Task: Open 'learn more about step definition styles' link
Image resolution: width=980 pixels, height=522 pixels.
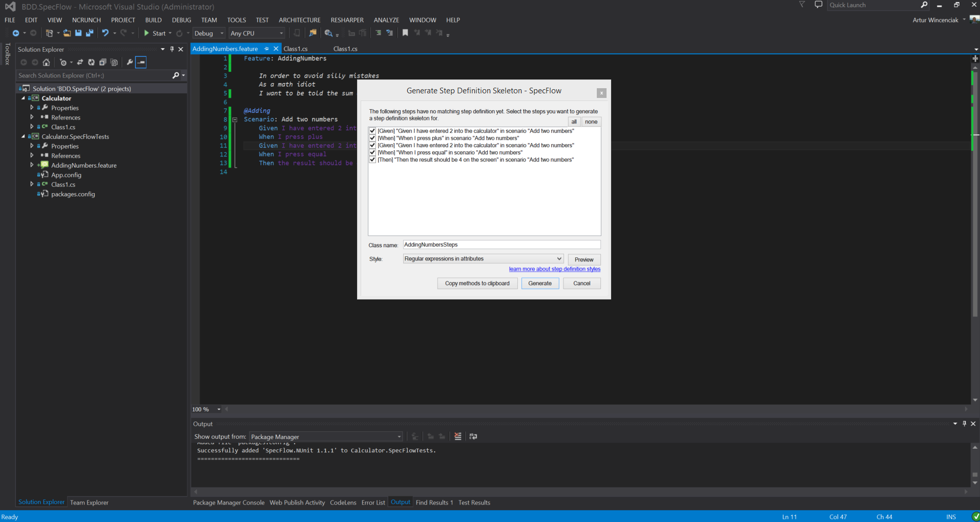Action: [554, 269]
